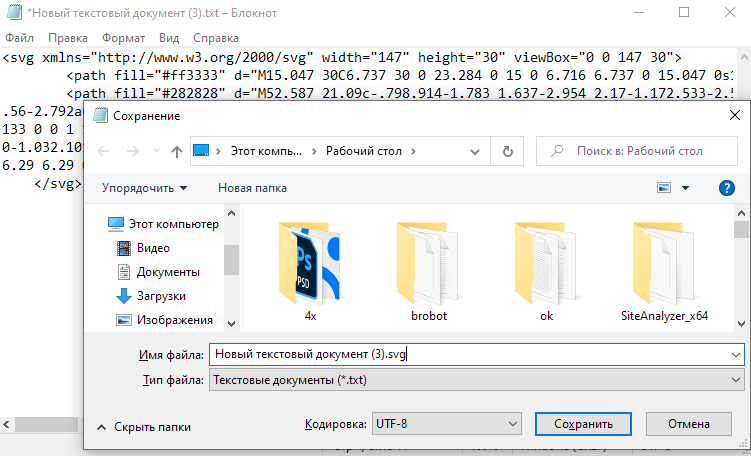Go back with the left arrow button
The height and width of the screenshot is (456, 751).
click(103, 151)
